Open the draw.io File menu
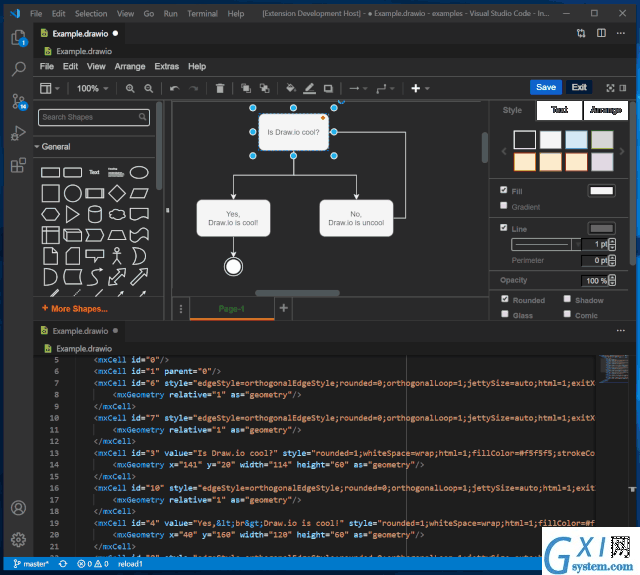640x575 pixels. click(x=47, y=67)
